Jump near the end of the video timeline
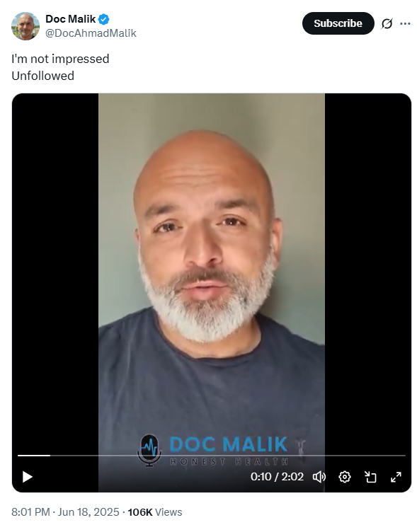 [x=397, y=456]
